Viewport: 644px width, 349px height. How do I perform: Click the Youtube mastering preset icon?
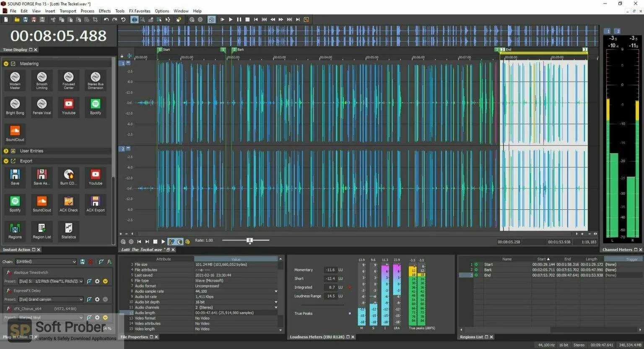click(69, 107)
